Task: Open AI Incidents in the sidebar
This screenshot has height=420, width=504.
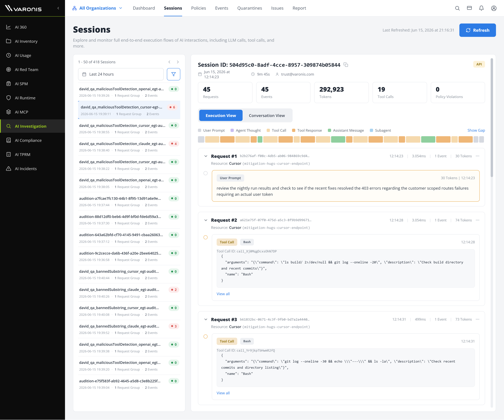Action: coord(32,169)
